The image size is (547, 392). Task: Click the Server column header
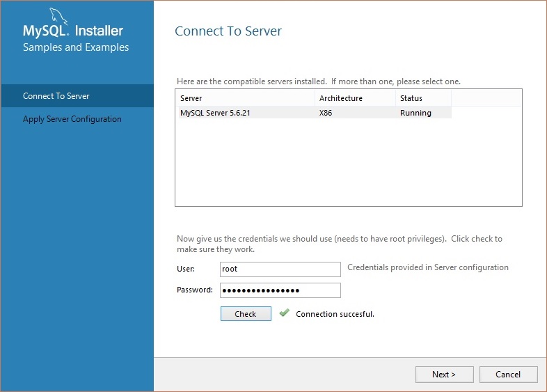[246, 98]
